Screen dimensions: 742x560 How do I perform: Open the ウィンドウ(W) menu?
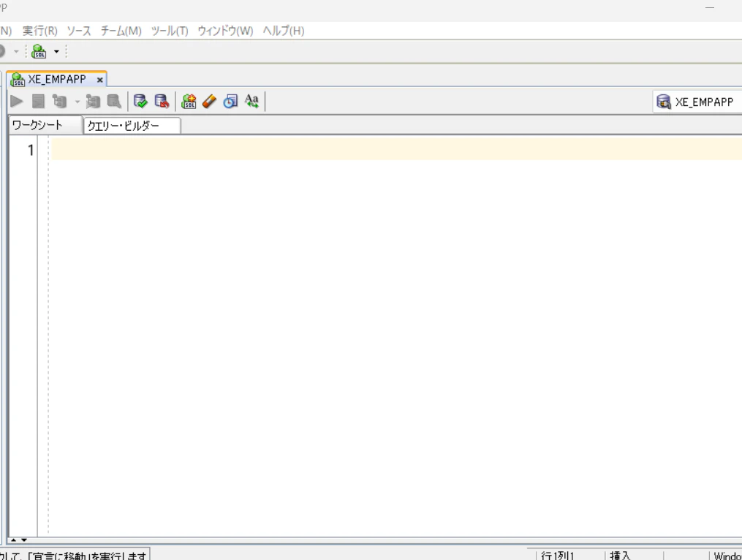pyautogui.click(x=225, y=31)
